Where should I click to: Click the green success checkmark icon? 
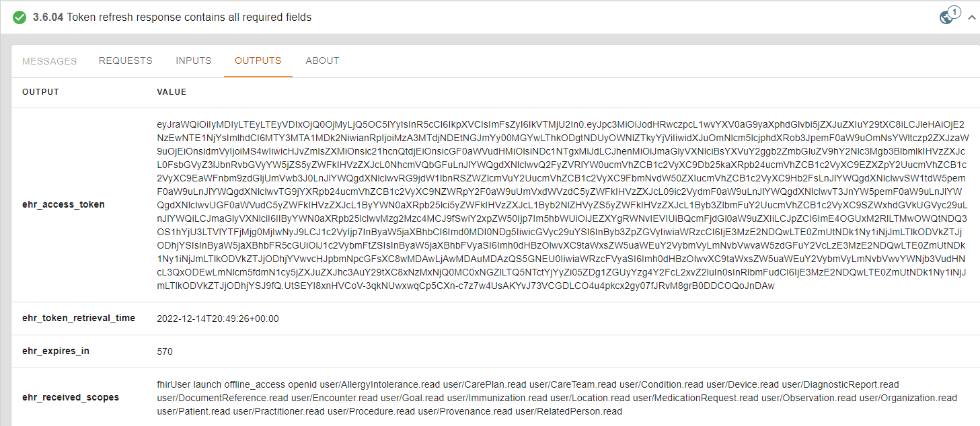tap(20, 17)
